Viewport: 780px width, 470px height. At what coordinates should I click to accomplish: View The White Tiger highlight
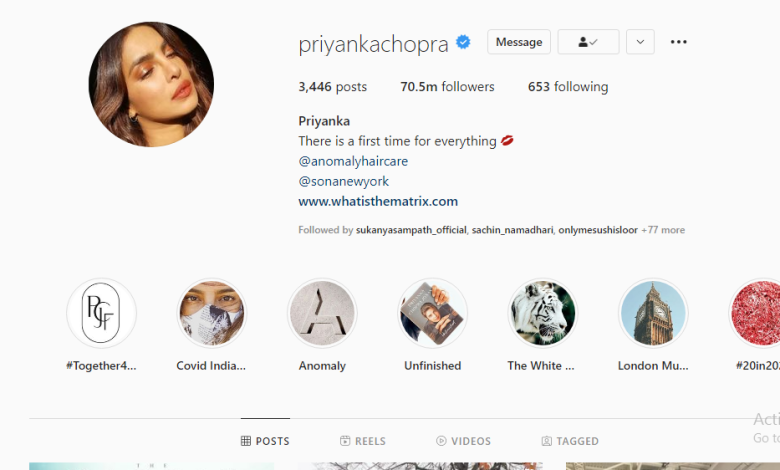pos(543,313)
